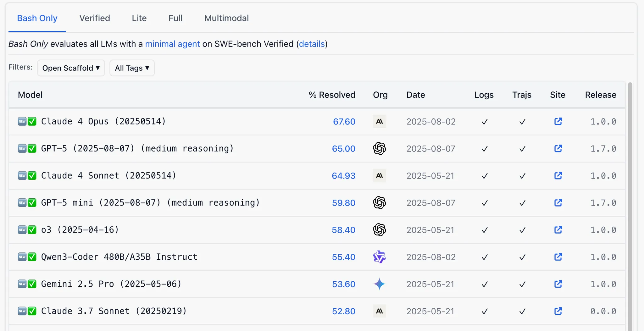Click green verified check on o3 row
644x331 pixels.
[x=32, y=230]
